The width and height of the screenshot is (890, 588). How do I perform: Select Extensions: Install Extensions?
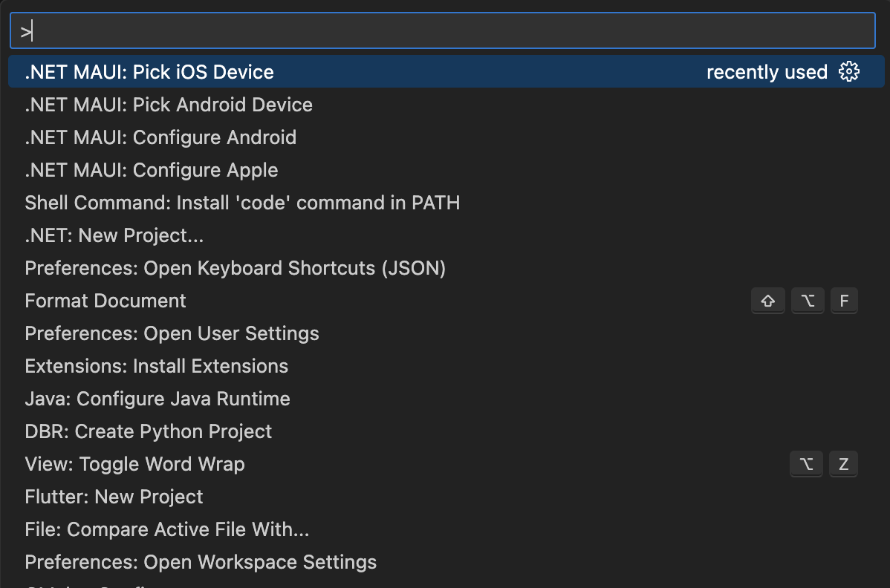156,366
